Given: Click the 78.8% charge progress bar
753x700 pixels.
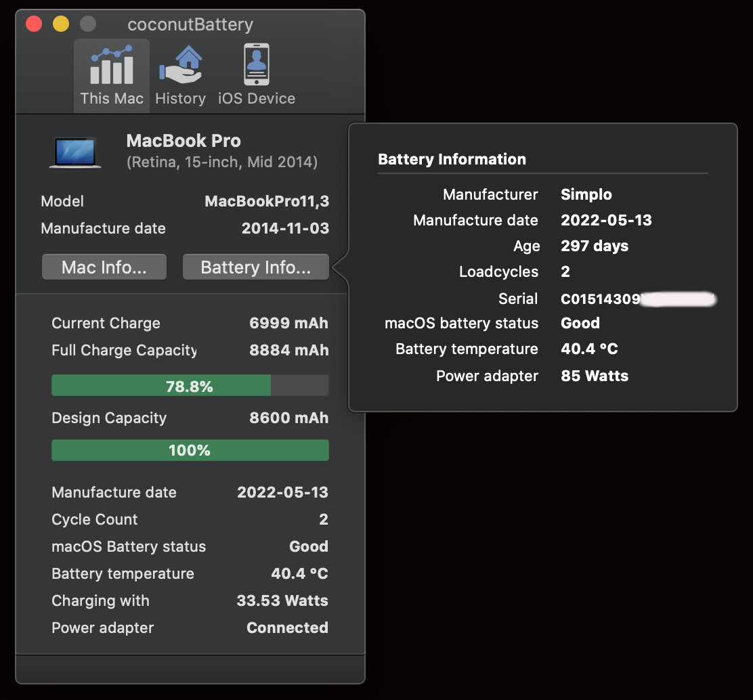Looking at the screenshot, I should [190, 385].
